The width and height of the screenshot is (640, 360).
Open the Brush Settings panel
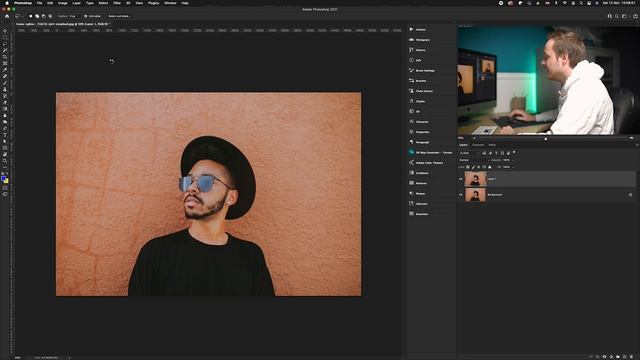click(422, 71)
